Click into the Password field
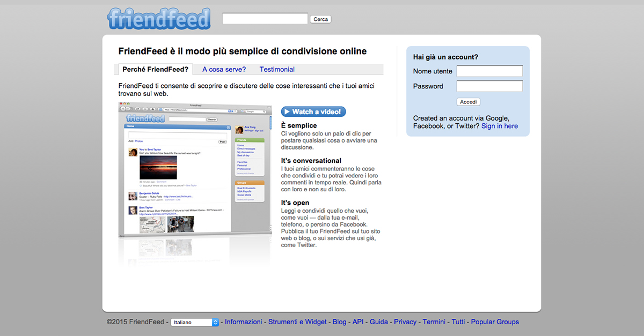Screen dimensions: 644x336 click(489, 86)
